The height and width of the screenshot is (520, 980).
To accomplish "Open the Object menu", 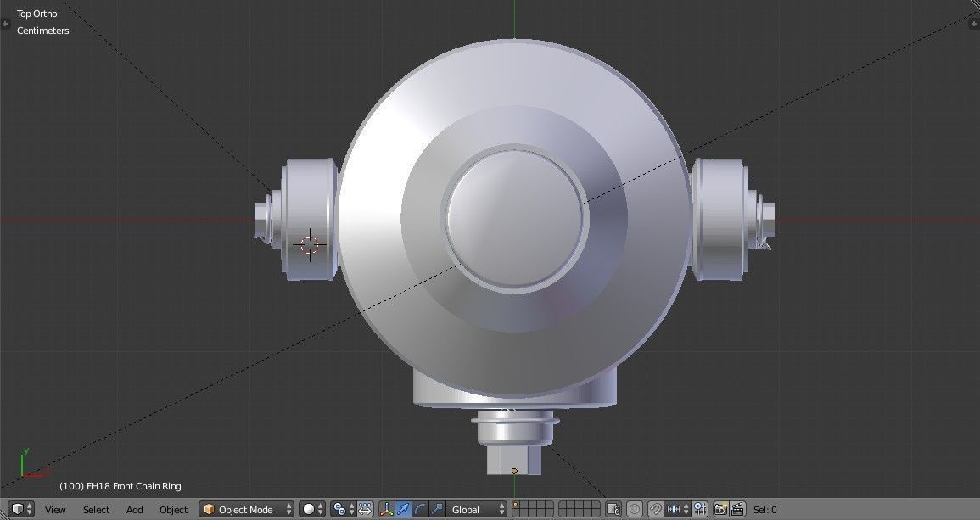I will tap(173, 510).
